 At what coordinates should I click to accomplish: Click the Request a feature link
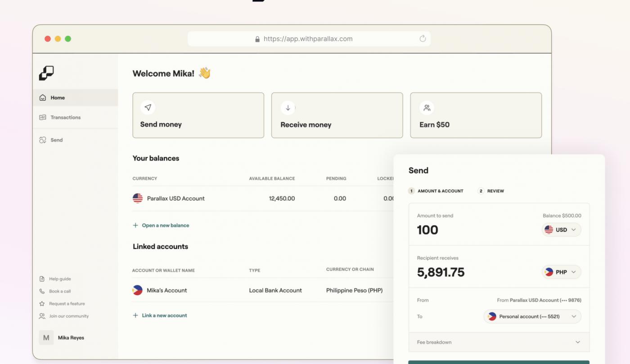pyautogui.click(x=67, y=304)
